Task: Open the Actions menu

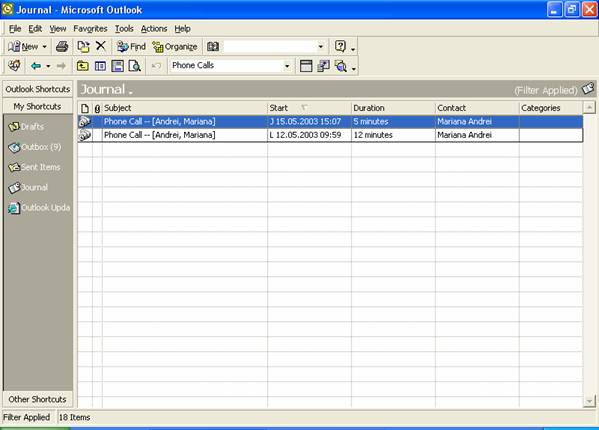Action: [154, 29]
